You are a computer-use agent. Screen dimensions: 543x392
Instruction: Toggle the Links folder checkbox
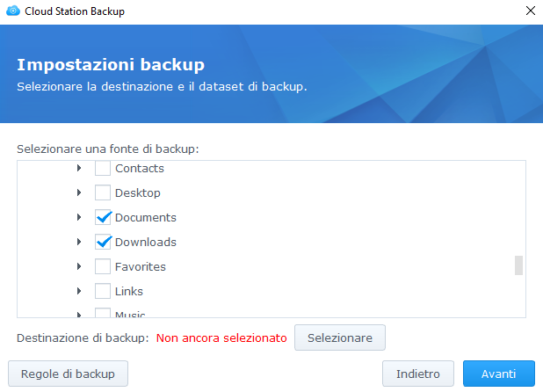103,291
